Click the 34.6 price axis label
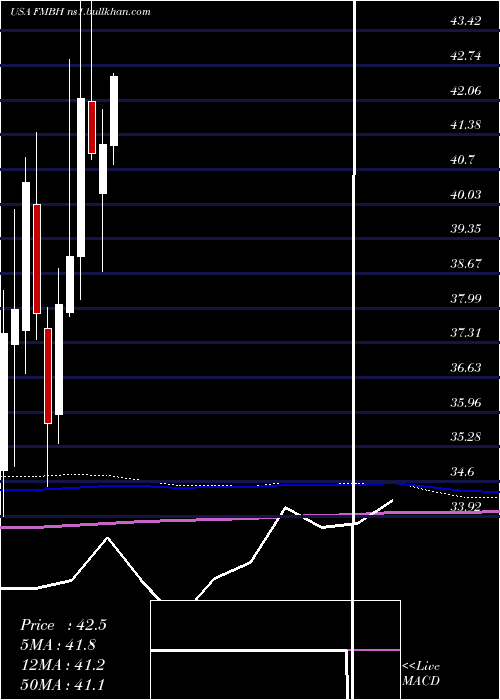 463,471
